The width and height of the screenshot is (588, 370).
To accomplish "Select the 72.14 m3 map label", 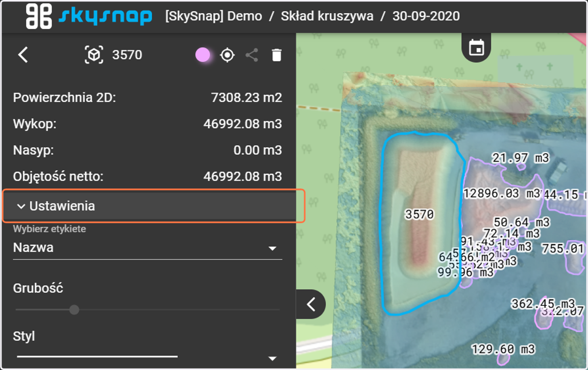I will (511, 233).
